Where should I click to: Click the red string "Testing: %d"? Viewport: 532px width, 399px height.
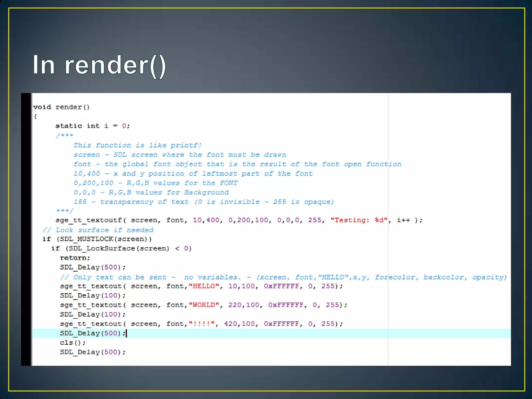(359, 220)
